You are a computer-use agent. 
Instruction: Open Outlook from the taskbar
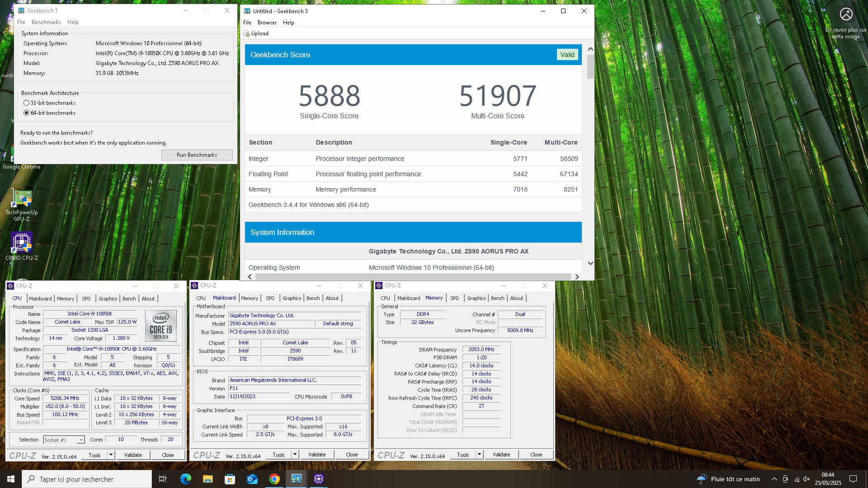pyautogui.click(x=252, y=479)
